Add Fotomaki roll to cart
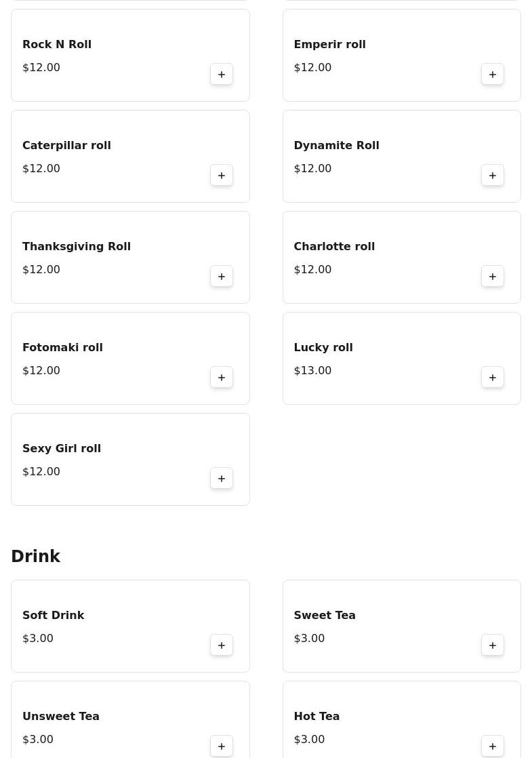532x758 pixels. click(222, 378)
